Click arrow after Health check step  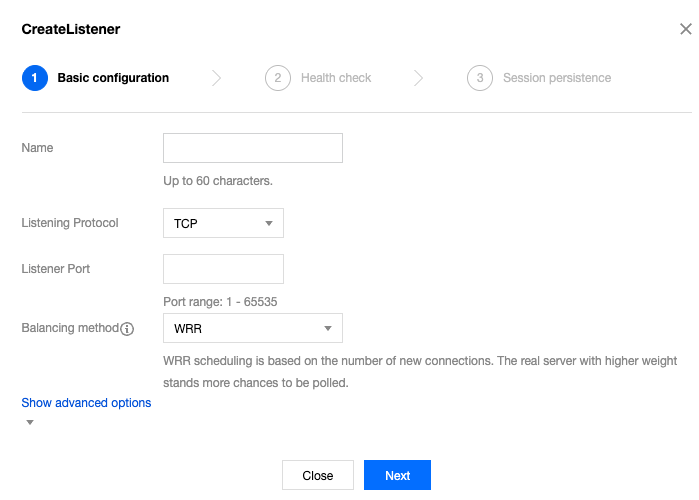pyautogui.click(x=419, y=78)
